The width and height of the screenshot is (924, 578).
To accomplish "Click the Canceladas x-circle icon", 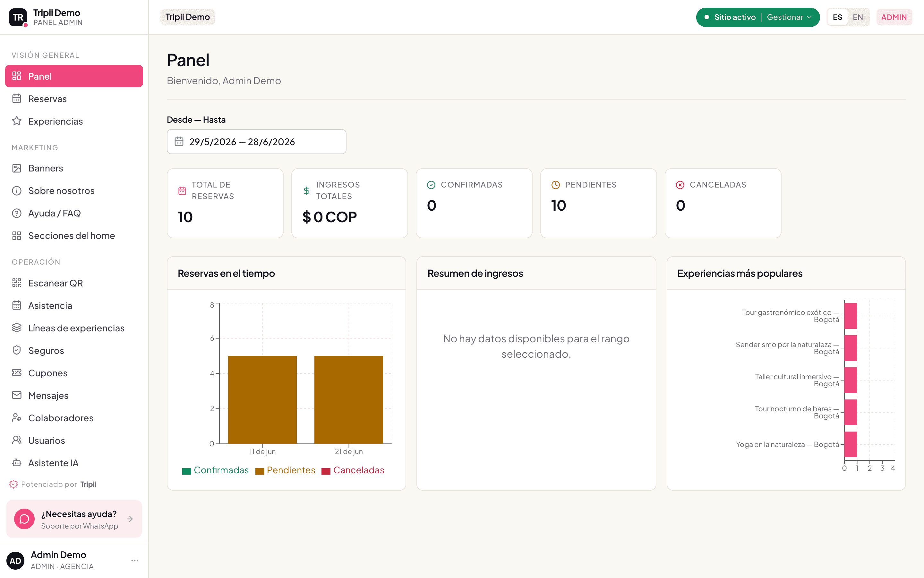I will [x=680, y=185].
